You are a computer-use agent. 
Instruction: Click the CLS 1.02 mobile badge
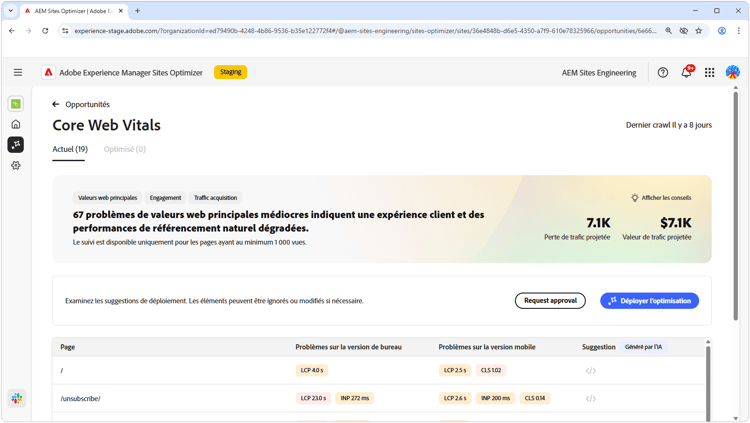pyautogui.click(x=491, y=370)
